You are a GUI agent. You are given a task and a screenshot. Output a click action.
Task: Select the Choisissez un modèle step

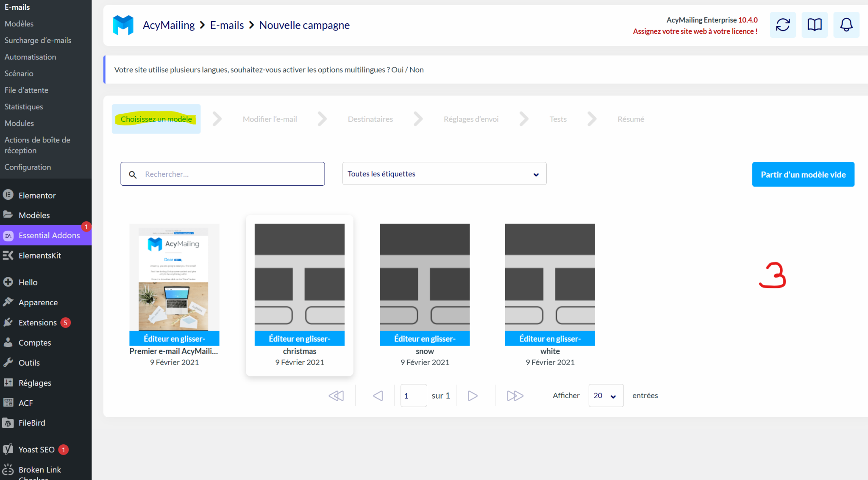click(156, 119)
